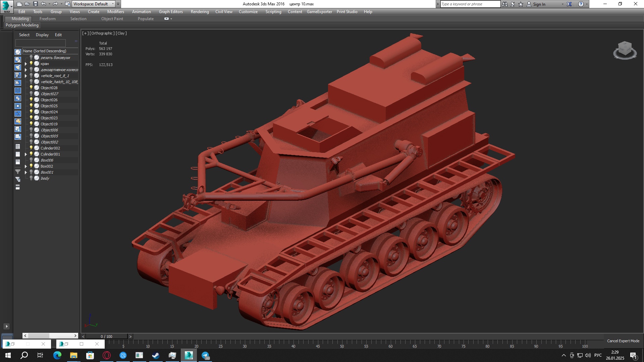This screenshot has height=362, width=644.
Task: Create a new scene from quick access toolbar
Action: 19,4
